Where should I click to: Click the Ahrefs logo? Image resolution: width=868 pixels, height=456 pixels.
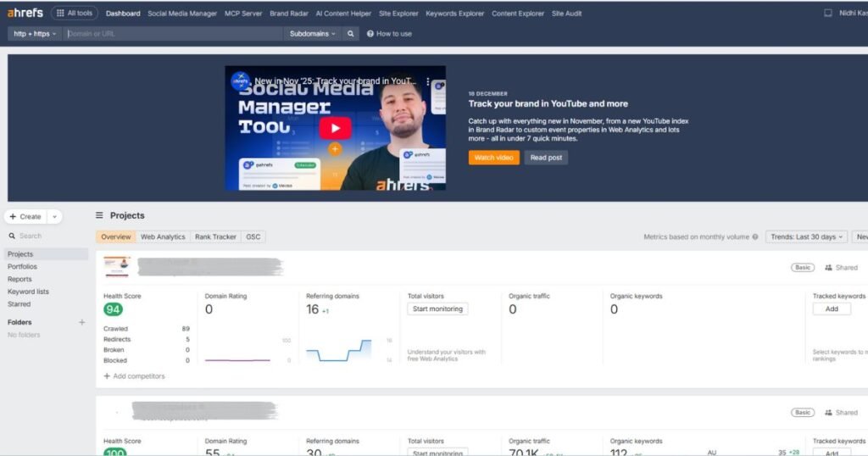click(25, 13)
